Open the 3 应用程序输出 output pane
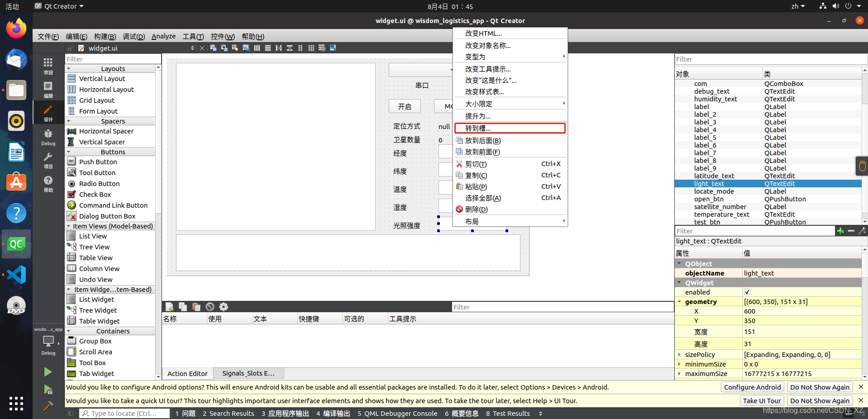 [285, 413]
